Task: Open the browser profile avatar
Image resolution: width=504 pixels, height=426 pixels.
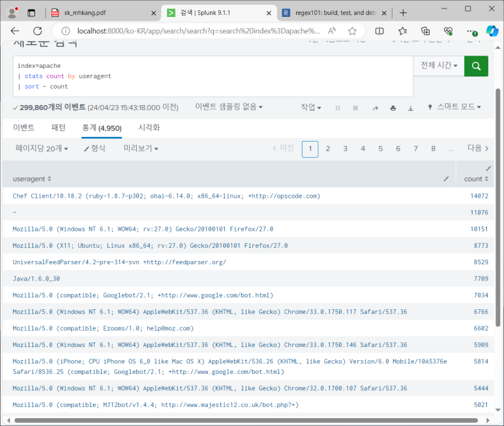Action: pyautogui.click(x=12, y=13)
